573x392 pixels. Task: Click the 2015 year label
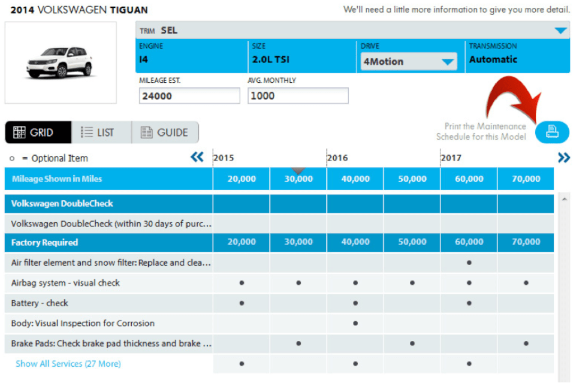[x=224, y=158]
